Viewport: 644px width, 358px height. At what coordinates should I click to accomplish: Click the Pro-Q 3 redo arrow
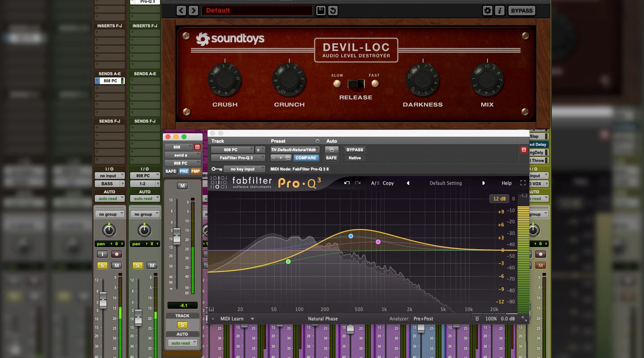coord(357,183)
